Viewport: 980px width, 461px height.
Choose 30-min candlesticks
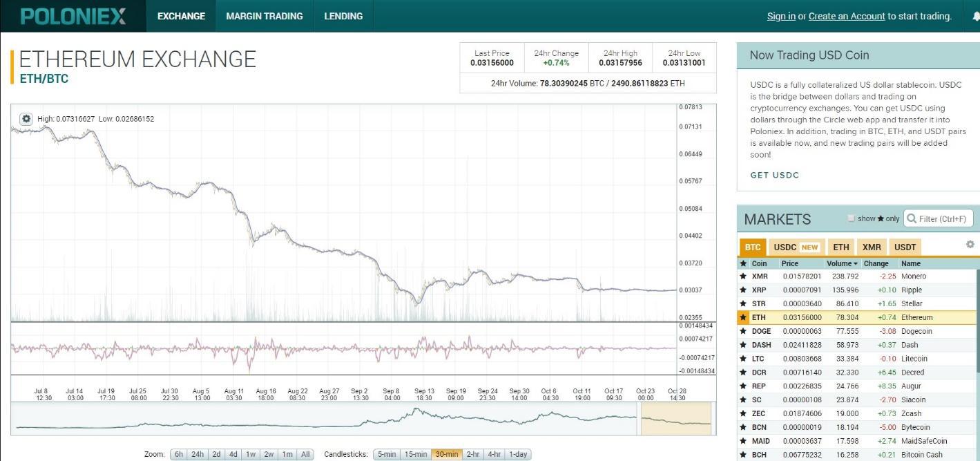tap(447, 454)
